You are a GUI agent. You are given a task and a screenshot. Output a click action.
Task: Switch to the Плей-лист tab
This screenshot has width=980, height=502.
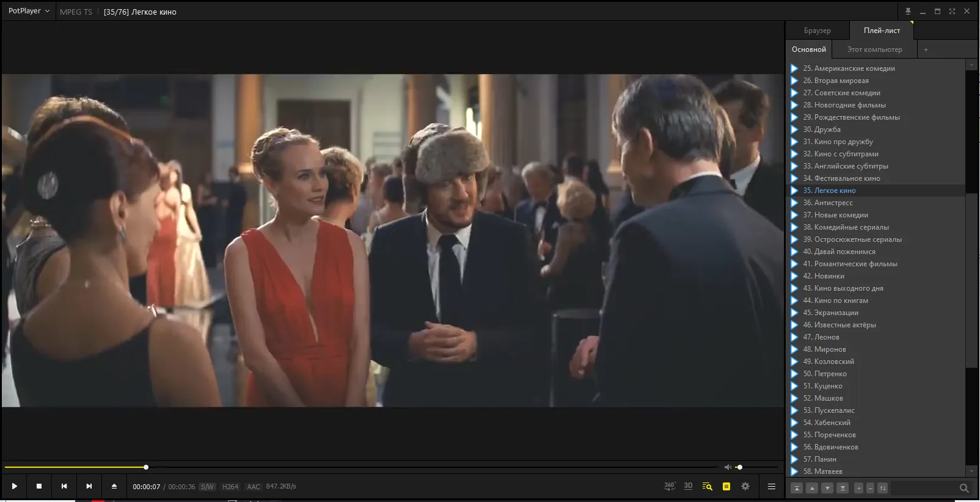[x=882, y=31]
